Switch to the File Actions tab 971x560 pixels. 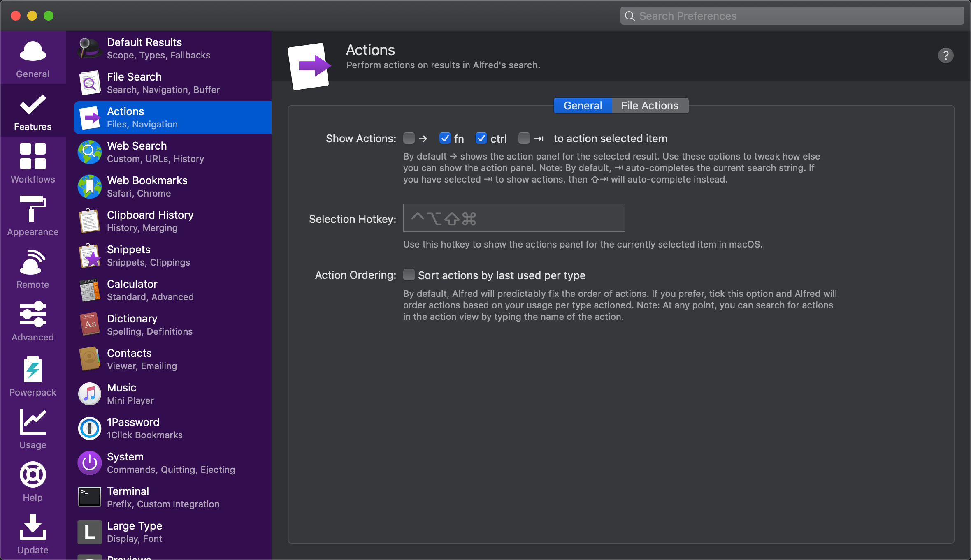(650, 106)
